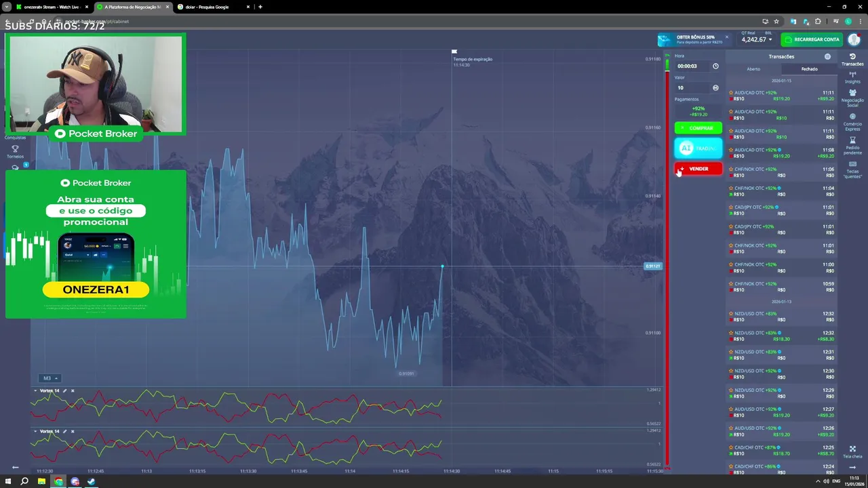Bookmark this page star icon in address bar
The width and height of the screenshot is (868, 488).
coord(776,21)
